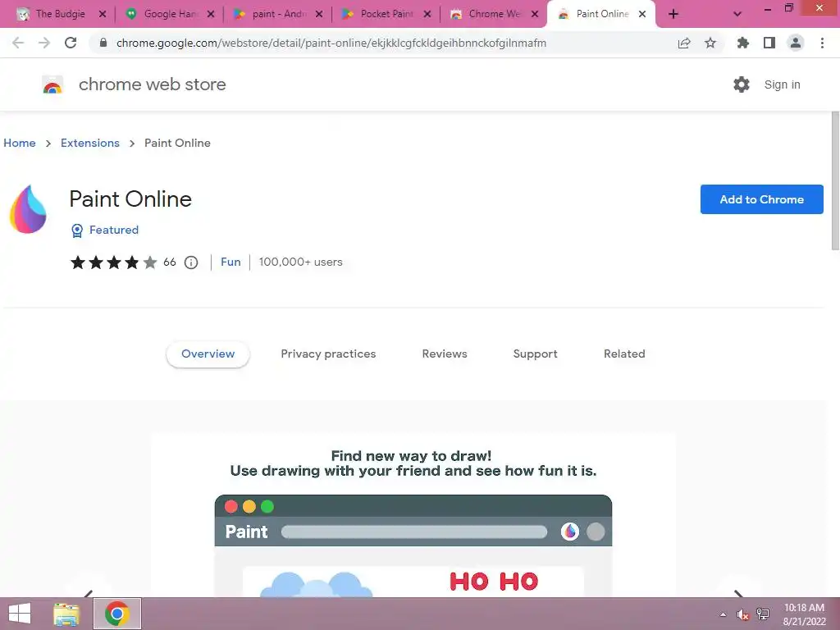Click the 100,000+ users text

click(x=300, y=262)
